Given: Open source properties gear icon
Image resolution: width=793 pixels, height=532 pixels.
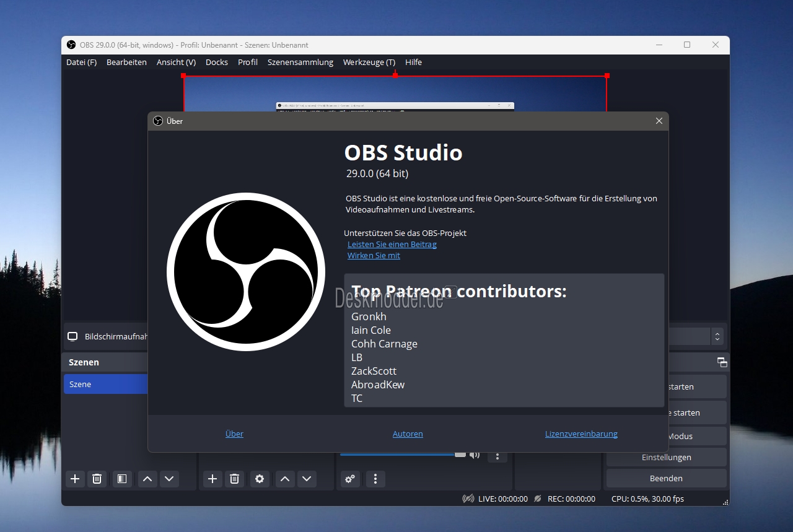Looking at the screenshot, I should pyautogui.click(x=260, y=479).
